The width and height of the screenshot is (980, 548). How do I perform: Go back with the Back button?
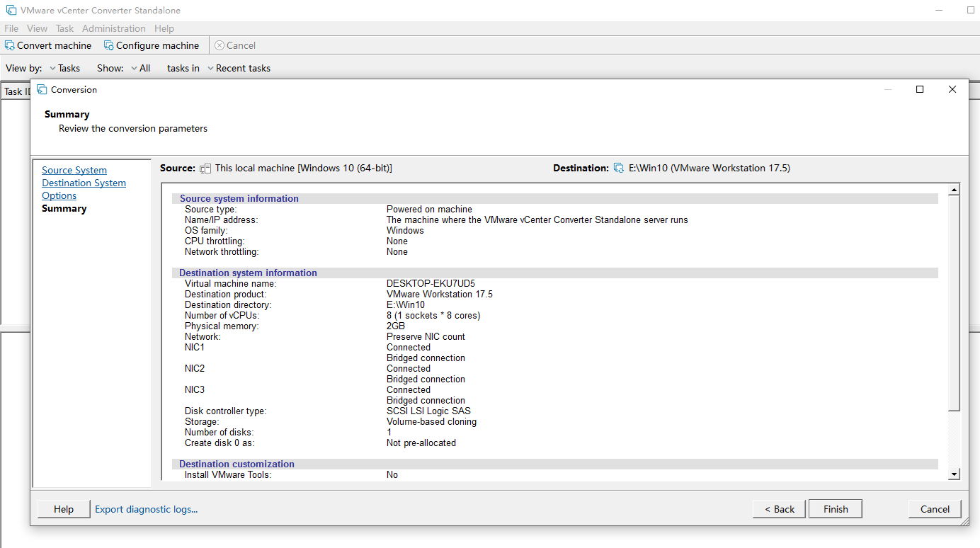coord(780,509)
